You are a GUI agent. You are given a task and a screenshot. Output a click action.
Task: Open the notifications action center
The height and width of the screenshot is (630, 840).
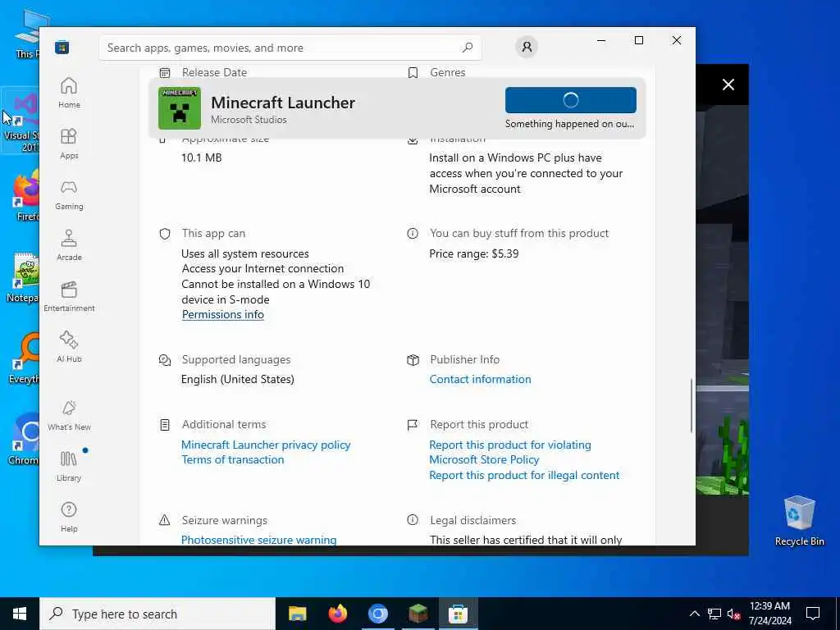(813, 614)
